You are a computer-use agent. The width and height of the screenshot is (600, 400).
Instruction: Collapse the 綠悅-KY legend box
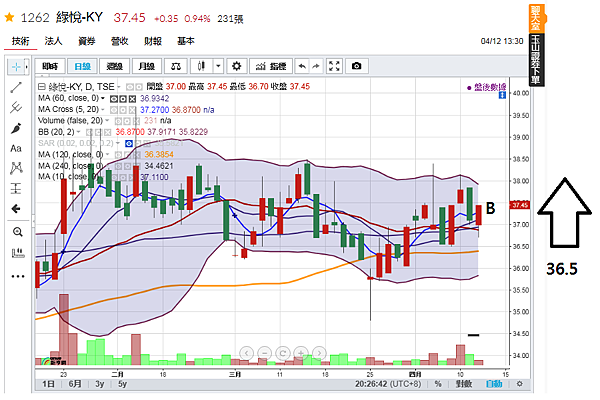[42, 87]
